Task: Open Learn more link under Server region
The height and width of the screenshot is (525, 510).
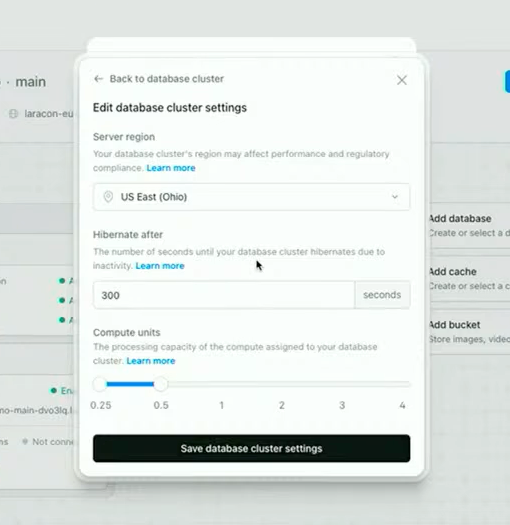Action: tap(171, 168)
